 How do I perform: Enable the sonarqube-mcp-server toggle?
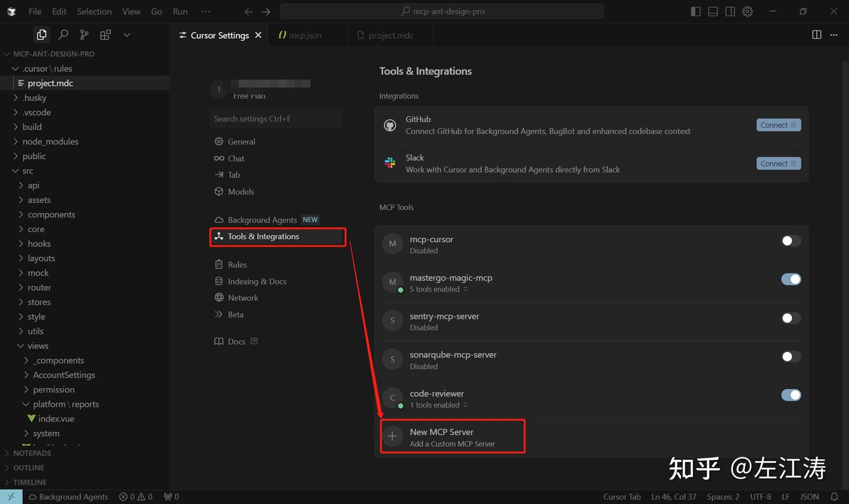pos(791,357)
